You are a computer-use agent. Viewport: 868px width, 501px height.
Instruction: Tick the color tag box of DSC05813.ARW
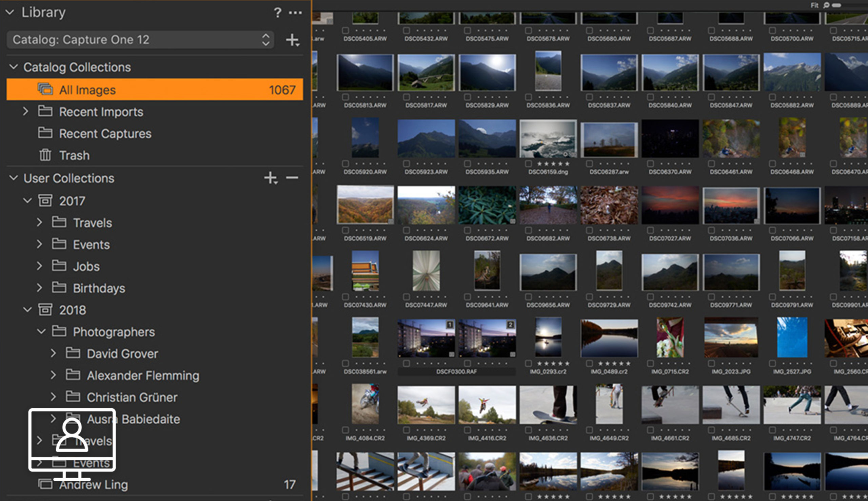(346, 97)
